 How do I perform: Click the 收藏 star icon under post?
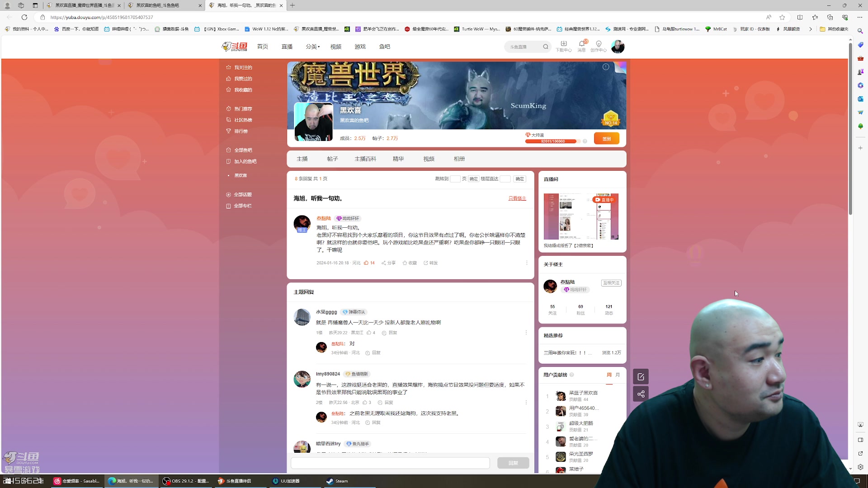click(405, 263)
